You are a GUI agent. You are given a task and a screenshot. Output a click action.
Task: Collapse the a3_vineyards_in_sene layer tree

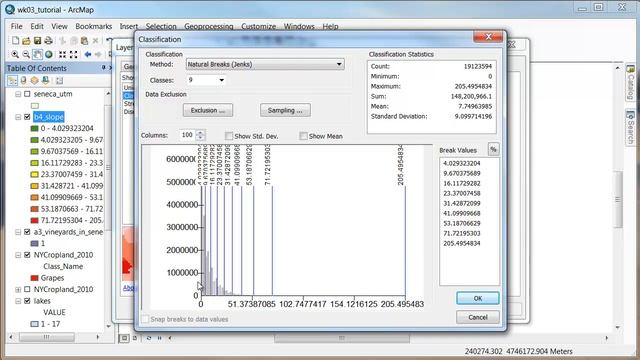(x=18, y=232)
